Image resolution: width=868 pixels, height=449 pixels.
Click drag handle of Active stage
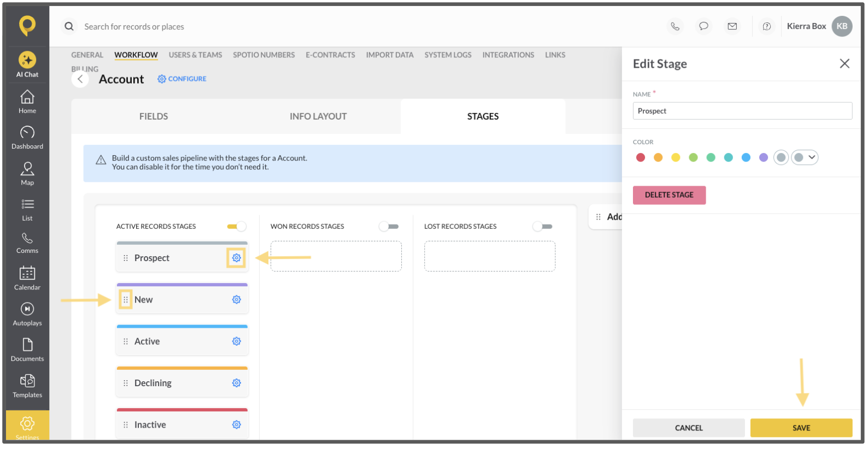[x=126, y=342]
